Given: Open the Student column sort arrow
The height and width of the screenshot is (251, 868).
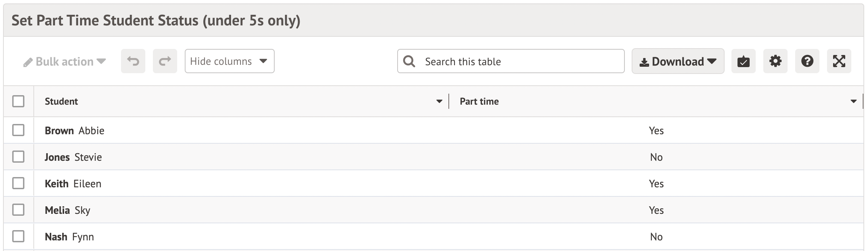Looking at the screenshot, I should click(x=439, y=101).
